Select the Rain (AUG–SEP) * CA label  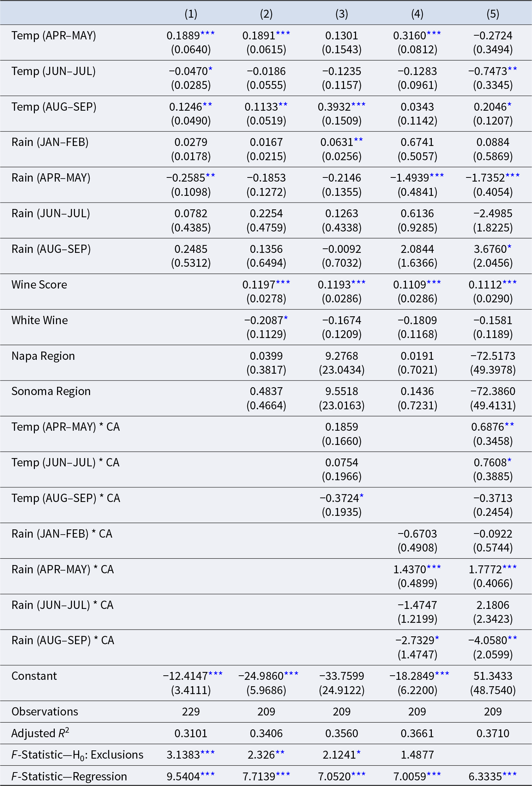pos(63,640)
